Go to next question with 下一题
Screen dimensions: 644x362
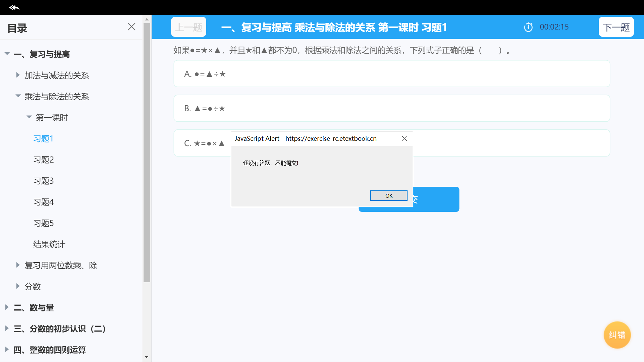(616, 27)
